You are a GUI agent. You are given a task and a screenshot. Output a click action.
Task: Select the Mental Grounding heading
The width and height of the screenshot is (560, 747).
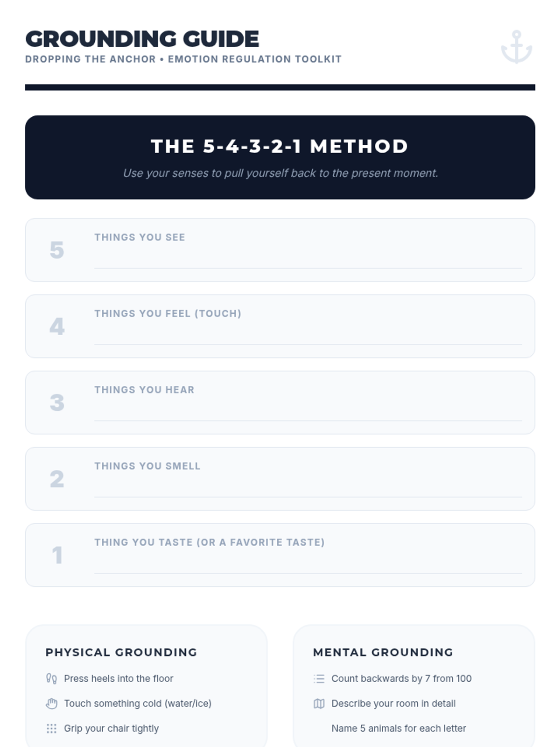pyautogui.click(x=383, y=652)
